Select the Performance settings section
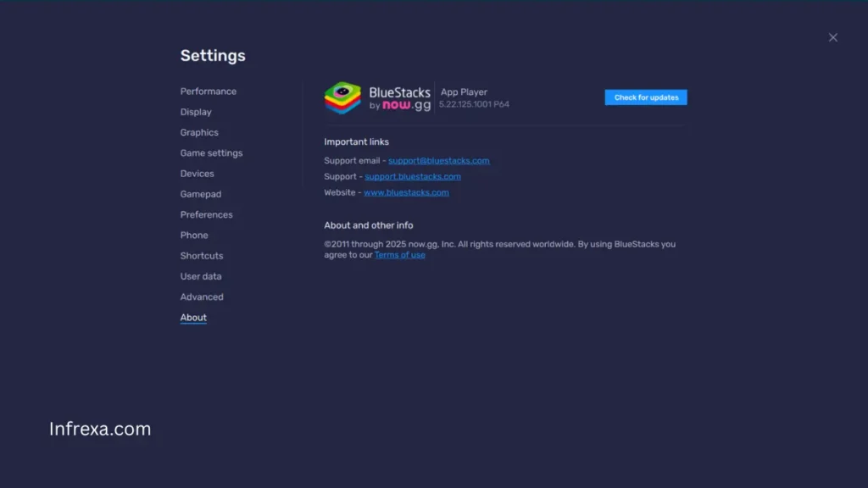 pos(209,91)
